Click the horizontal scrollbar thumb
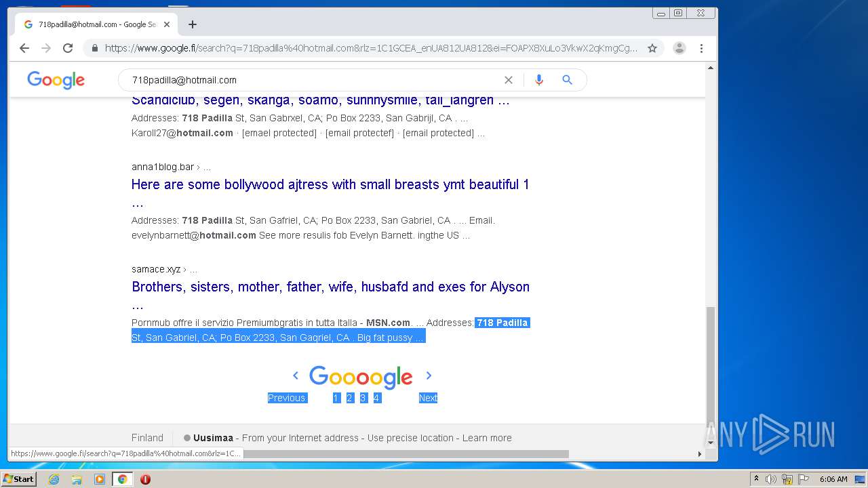Image resolution: width=868 pixels, height=488 pixels. pos(406,454)
